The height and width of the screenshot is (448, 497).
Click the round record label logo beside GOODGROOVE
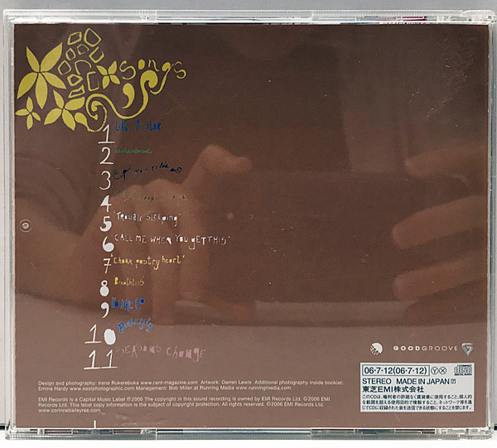377,349
